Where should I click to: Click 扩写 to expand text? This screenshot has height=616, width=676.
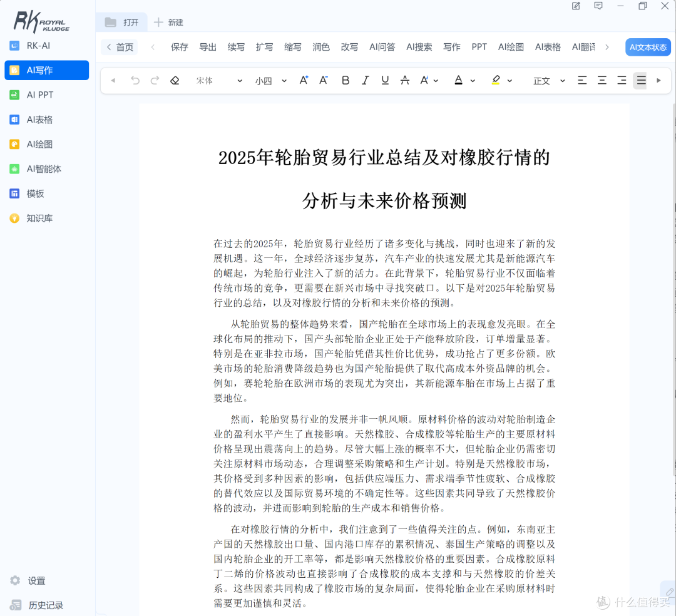[264, 47]
